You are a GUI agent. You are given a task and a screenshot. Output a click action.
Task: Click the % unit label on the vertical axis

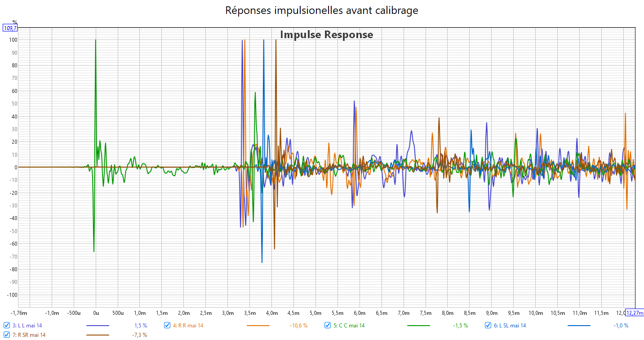pyautogui.click(x=14, y=22)
